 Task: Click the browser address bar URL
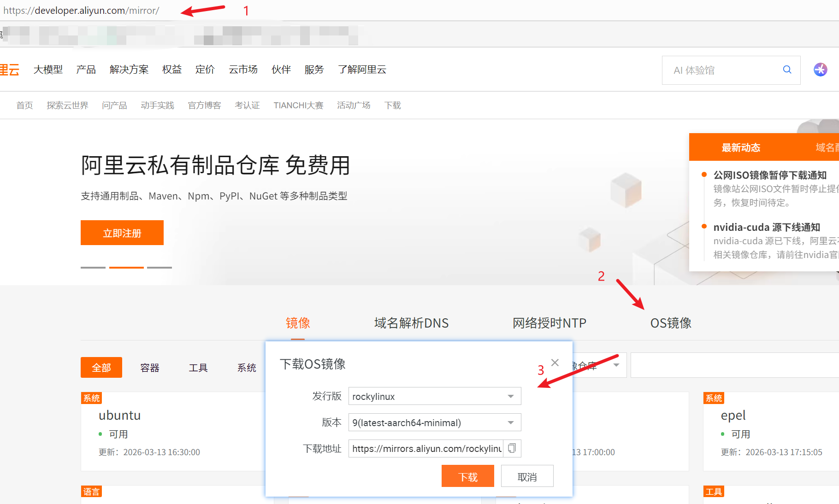81,10
